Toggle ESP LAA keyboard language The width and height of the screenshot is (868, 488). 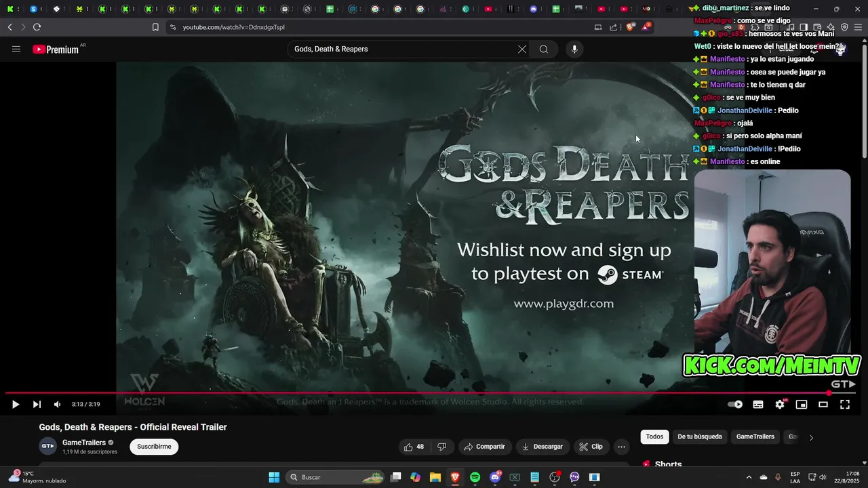point(795,477)
